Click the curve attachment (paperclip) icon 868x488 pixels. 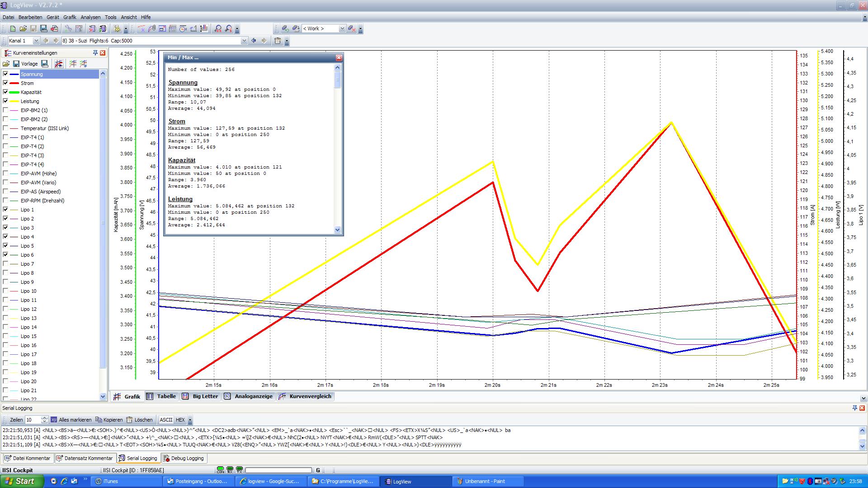pos(152,29)
